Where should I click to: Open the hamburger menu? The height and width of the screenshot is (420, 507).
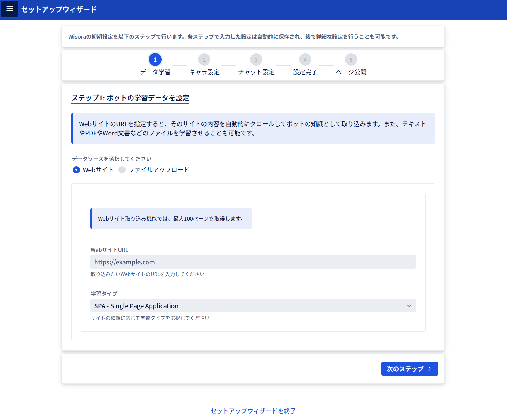point(9,9)
